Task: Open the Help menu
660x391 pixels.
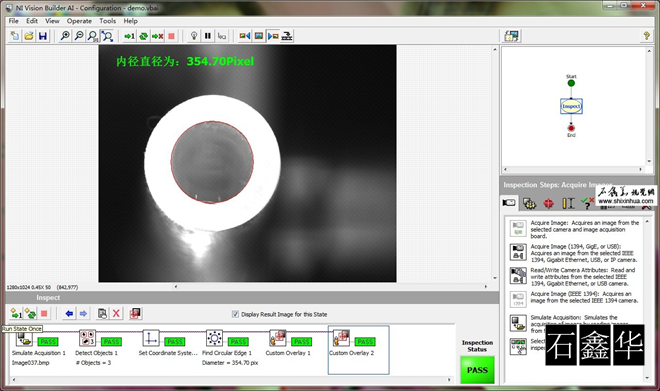Action: pyautogui.click(x=130, y=21)
